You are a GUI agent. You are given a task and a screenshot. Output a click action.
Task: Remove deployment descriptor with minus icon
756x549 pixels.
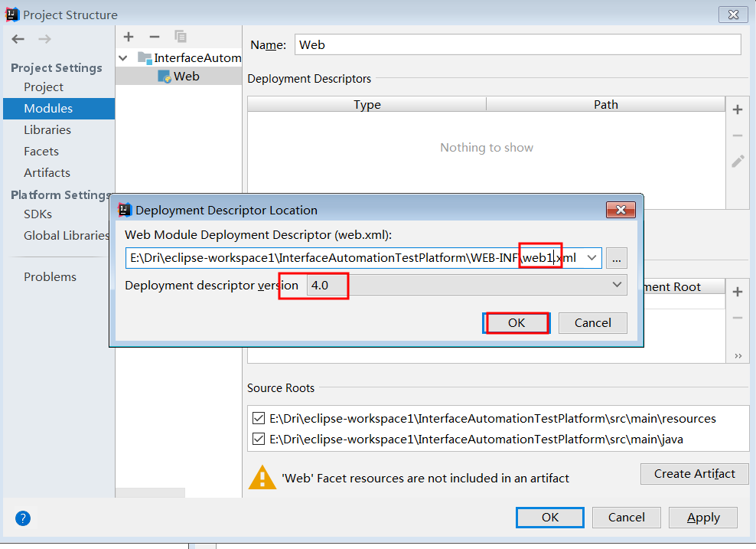coord(737,136)
